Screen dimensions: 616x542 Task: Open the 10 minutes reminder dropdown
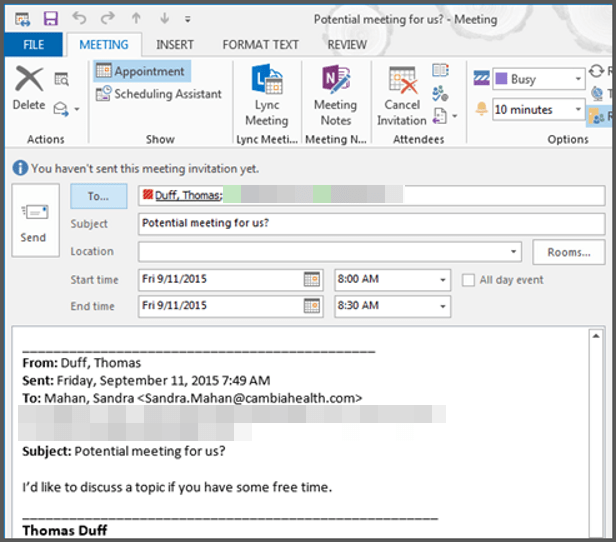click(578, 109)
